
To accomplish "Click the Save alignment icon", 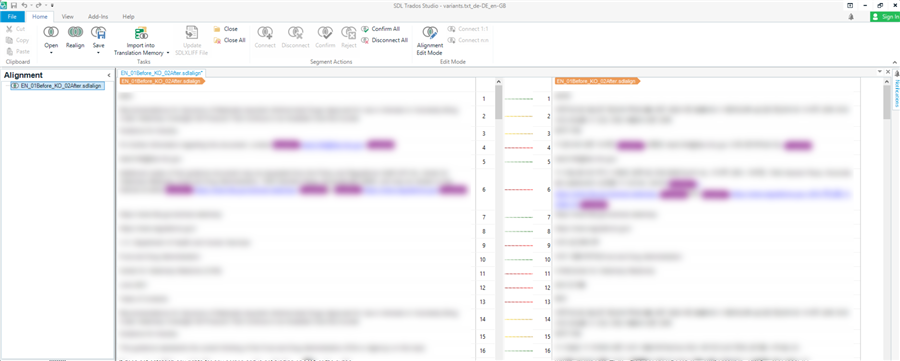I will [x=98, y=33].
